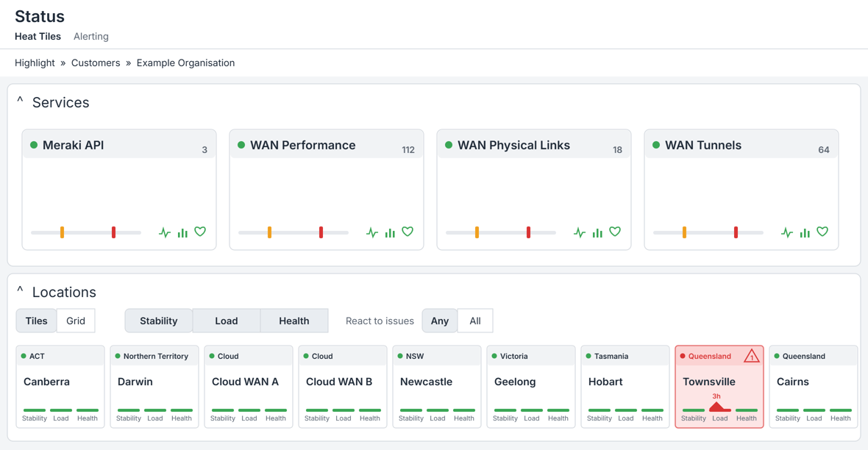
Task: Open Example Organisation breadcrumb
Action: point(185,63)
